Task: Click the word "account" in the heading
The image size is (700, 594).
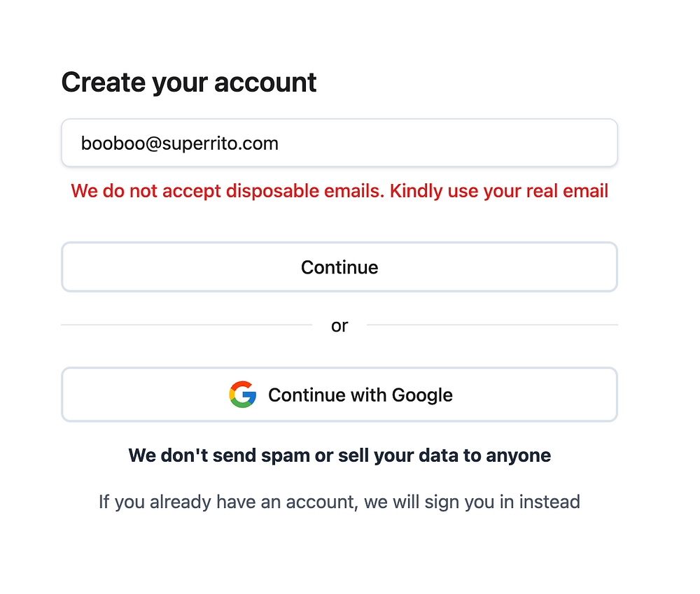Action: (x=265, y=83)
